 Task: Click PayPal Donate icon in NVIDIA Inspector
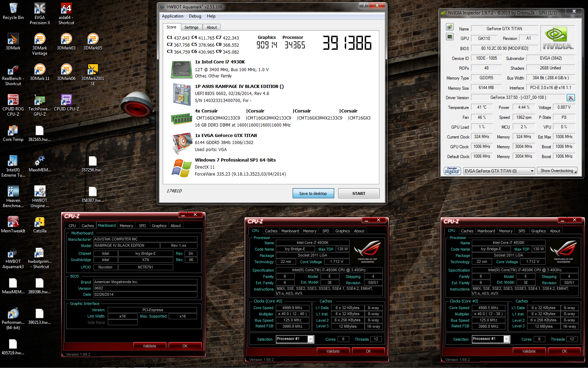tap(452, 171)
